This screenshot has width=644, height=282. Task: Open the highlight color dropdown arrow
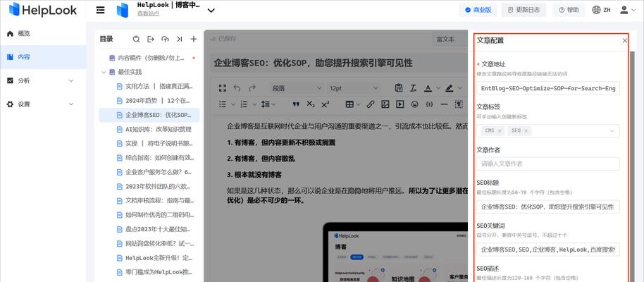(460, 88)
